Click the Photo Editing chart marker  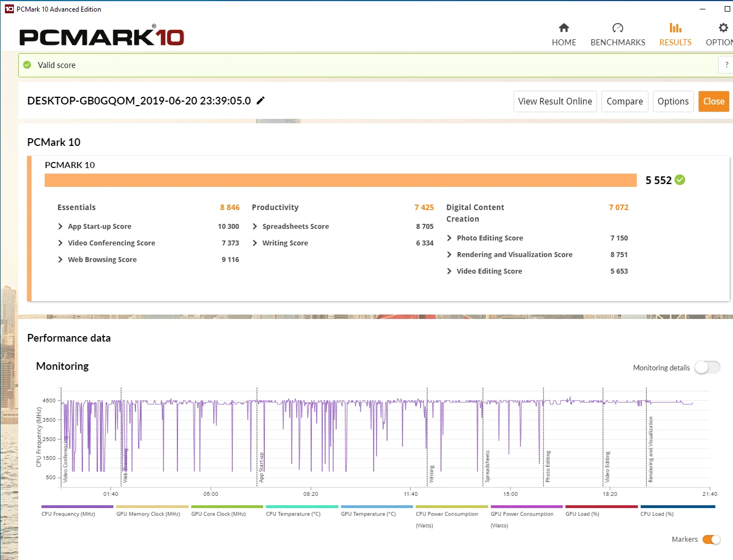(548, 467)
